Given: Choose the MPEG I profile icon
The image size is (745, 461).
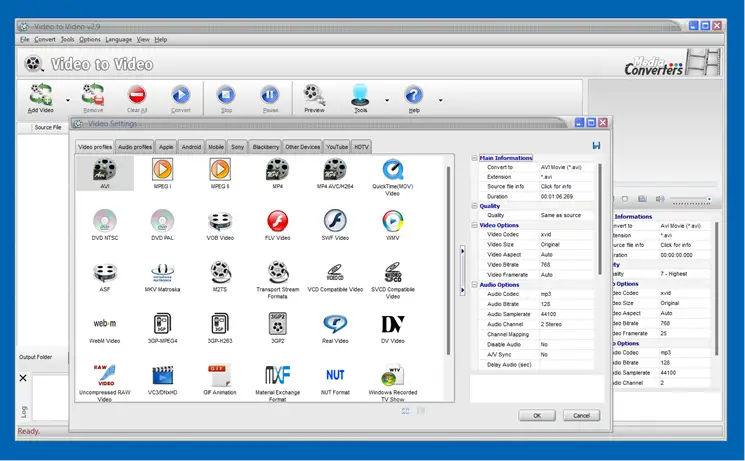Looking at the screenshot, I should 162,169.
